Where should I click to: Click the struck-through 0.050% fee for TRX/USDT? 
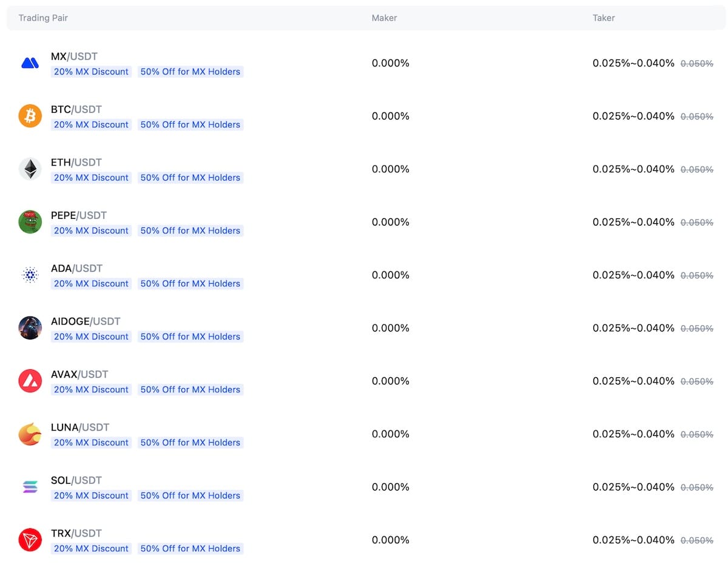tap(697, 540)
